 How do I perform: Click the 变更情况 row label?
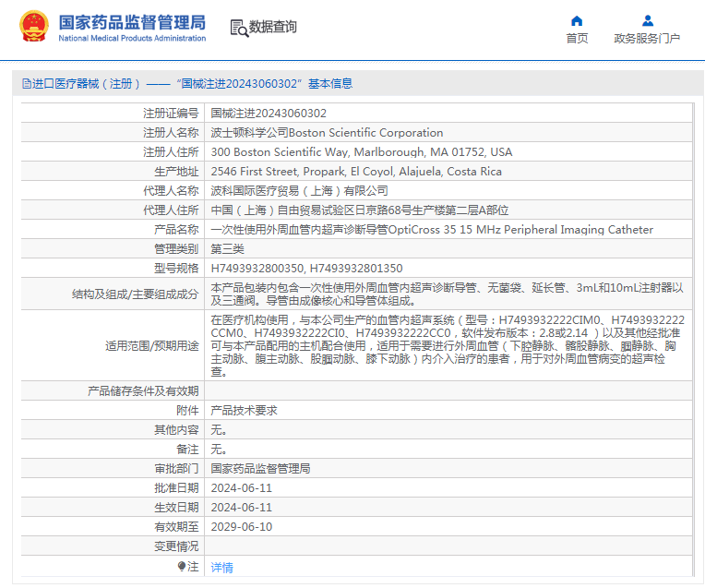[x=176, y=546]
